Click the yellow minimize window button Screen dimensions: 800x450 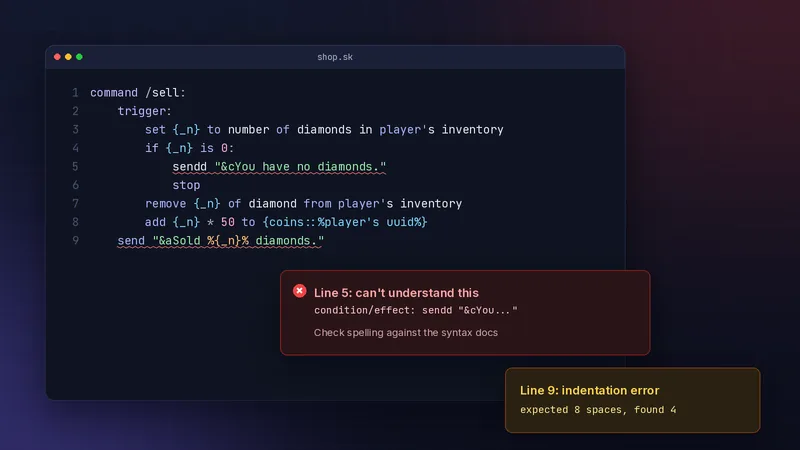68,57
